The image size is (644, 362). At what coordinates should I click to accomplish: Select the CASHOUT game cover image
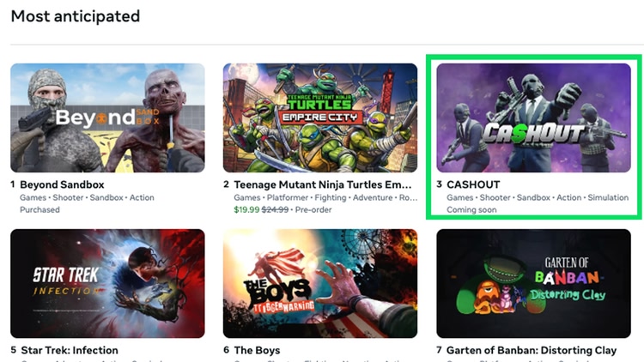tap(533, 118)
